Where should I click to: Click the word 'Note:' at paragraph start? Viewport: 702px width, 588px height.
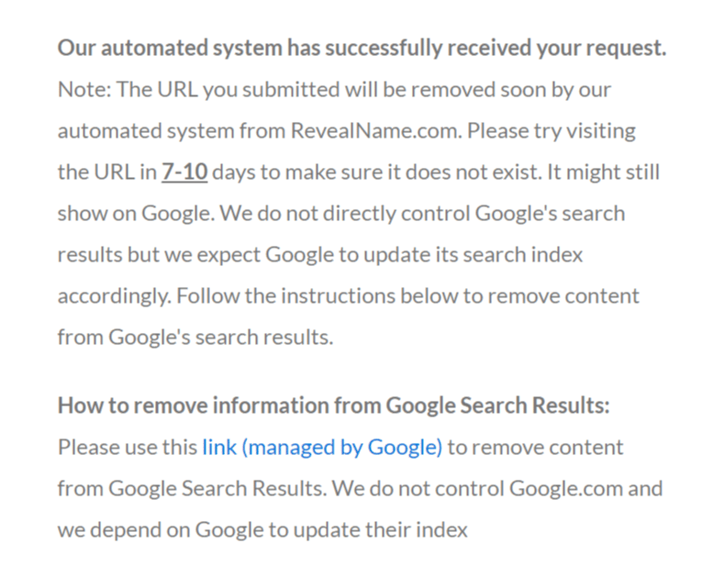pyautogui.click(x=84, y=89)
